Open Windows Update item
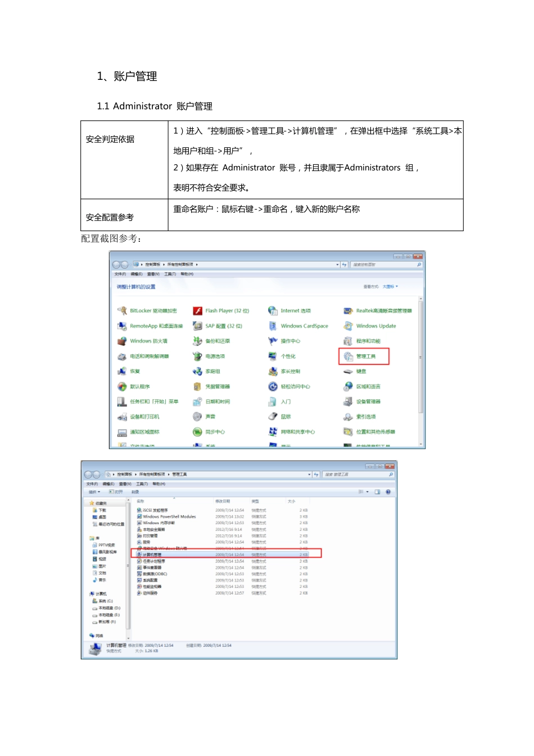Viewport: 534px width, 756px height. click(x=370, y=326)
